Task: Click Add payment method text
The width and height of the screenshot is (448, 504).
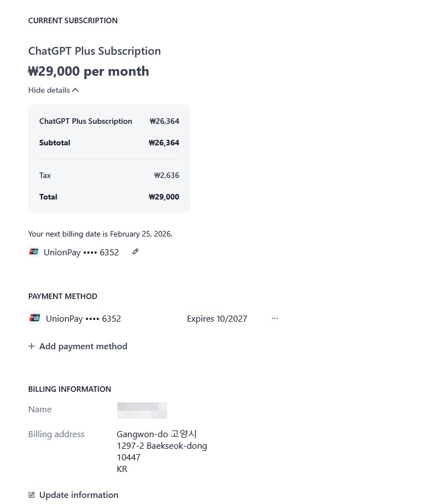Action: 83,347
